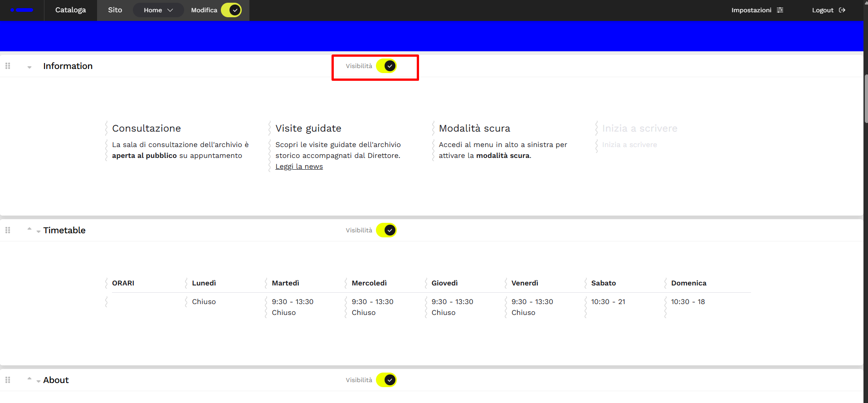This screenshot has width=868, height=403.
Task: Click the empty 'Inizia a scrivere' heading field
Action: 640,128
